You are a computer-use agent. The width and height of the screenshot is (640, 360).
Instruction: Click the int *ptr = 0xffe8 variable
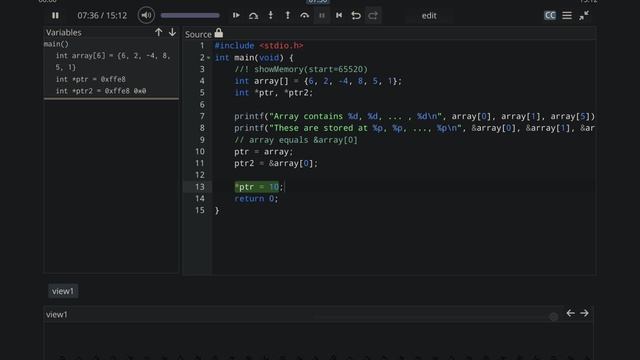[x=91, y=79]
